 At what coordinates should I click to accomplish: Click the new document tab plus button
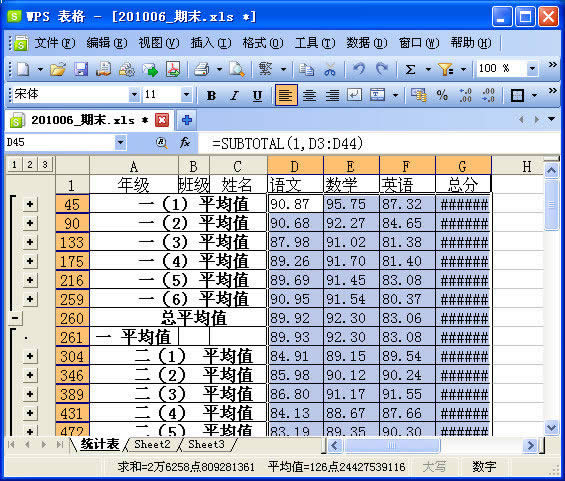coord(187,120)
